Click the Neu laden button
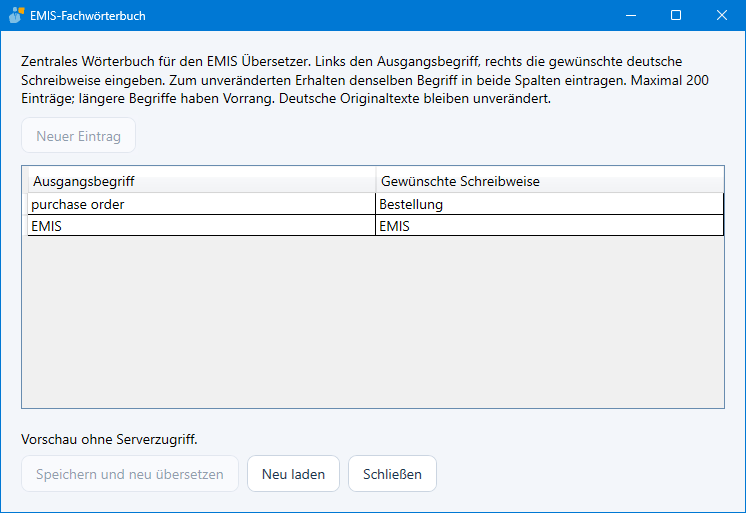Image resolution: width=746 pixels, height=513 pixels. [x=294, y=474]
